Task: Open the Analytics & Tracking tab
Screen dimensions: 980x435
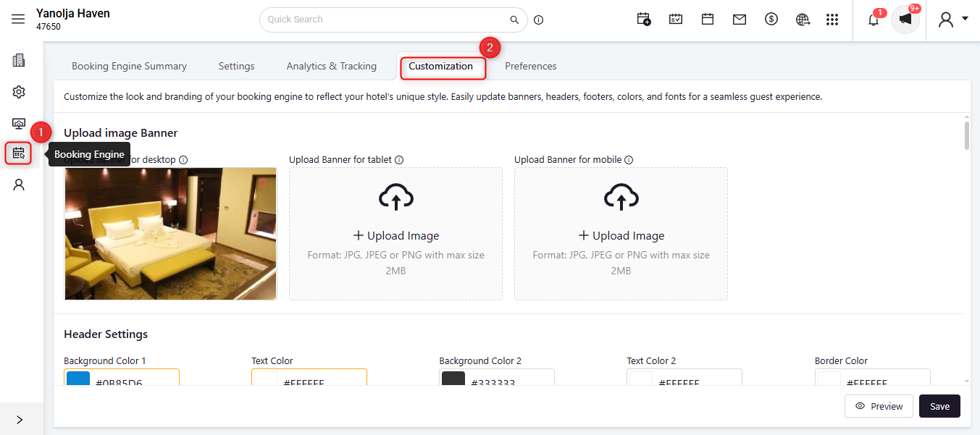Action: [x=332, y=66]
